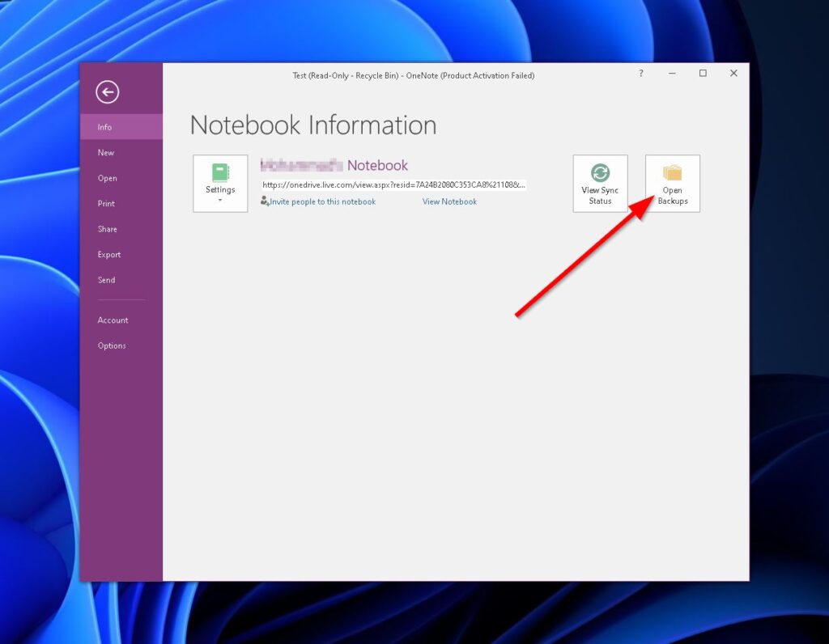Click the green notebook Settings icon
The width and height of the screenshot is (829, 644).
tap(219, 172)
